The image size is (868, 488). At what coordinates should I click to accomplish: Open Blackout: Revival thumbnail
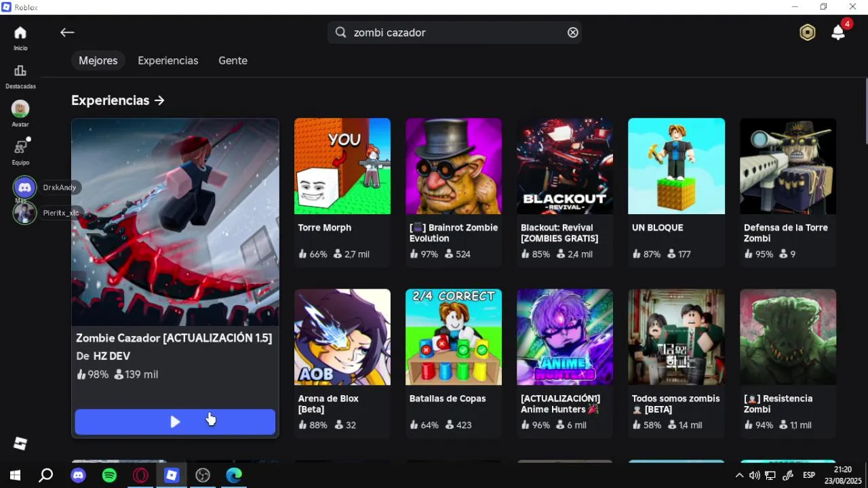pos(565,166)
